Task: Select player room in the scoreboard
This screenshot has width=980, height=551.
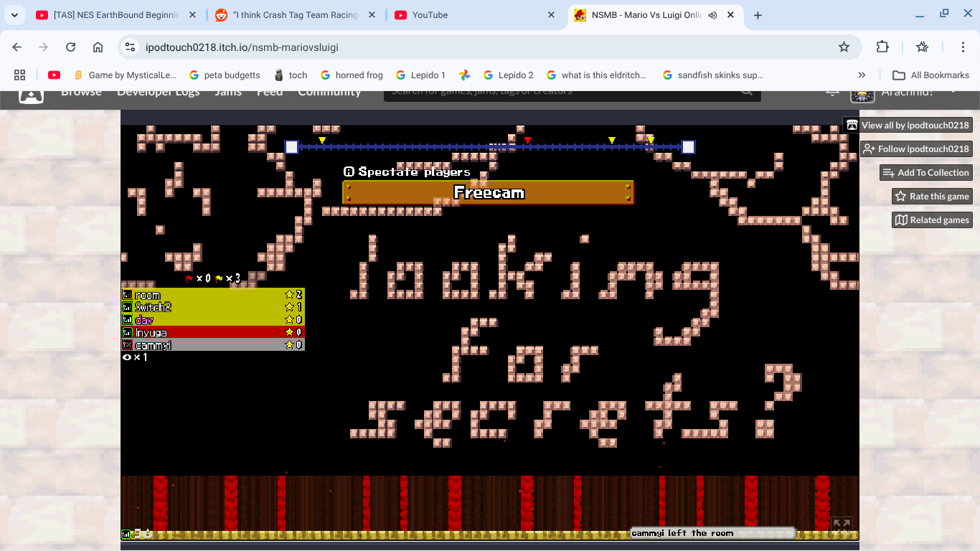Action: (213, 295)
